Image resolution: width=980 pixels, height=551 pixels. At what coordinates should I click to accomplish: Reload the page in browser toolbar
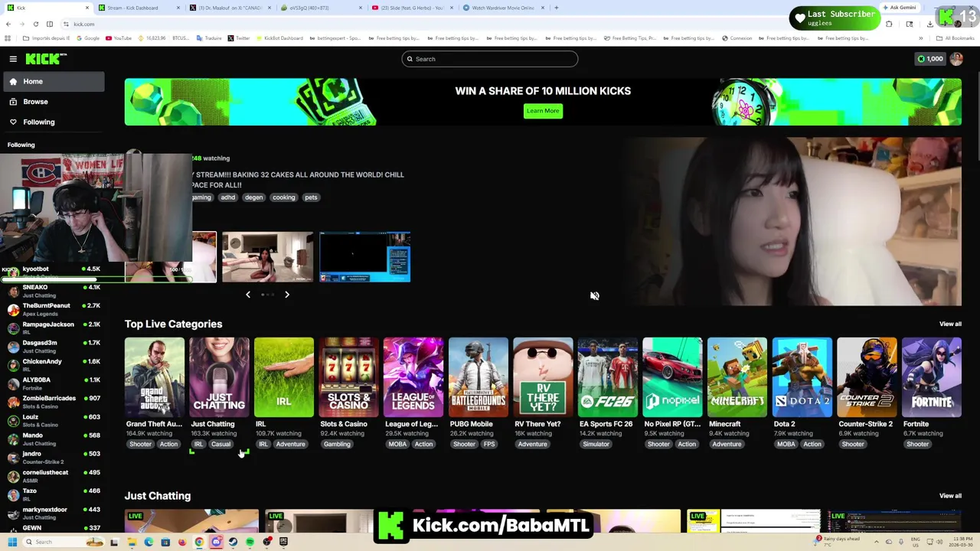(35, 24)
